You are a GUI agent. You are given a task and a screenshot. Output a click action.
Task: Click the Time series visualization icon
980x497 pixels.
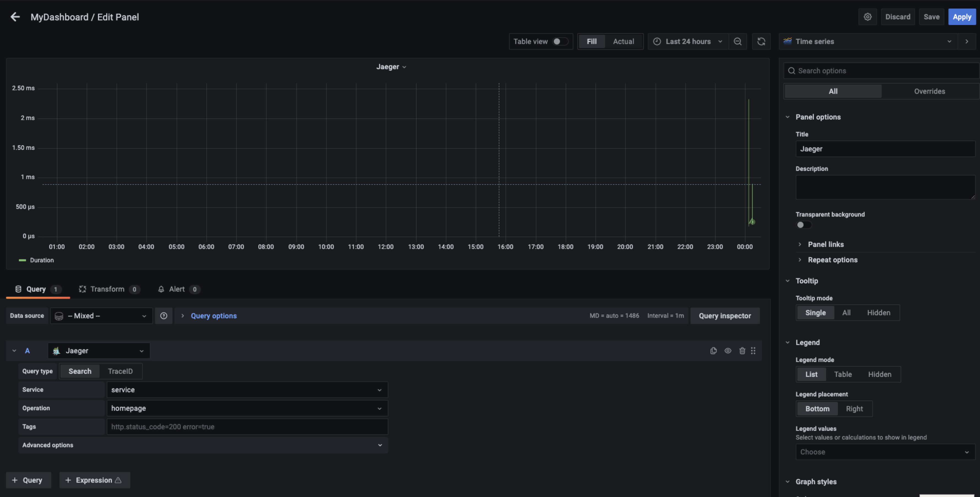coord(787,41)
